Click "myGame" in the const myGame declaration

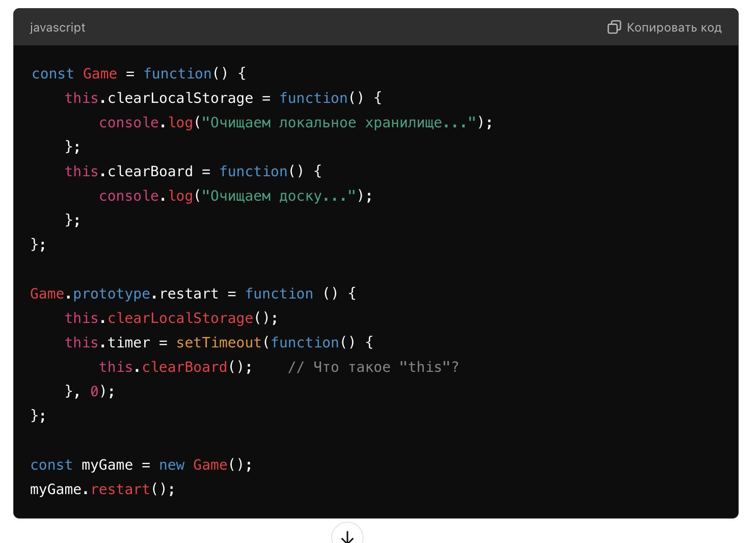(107, 465)
